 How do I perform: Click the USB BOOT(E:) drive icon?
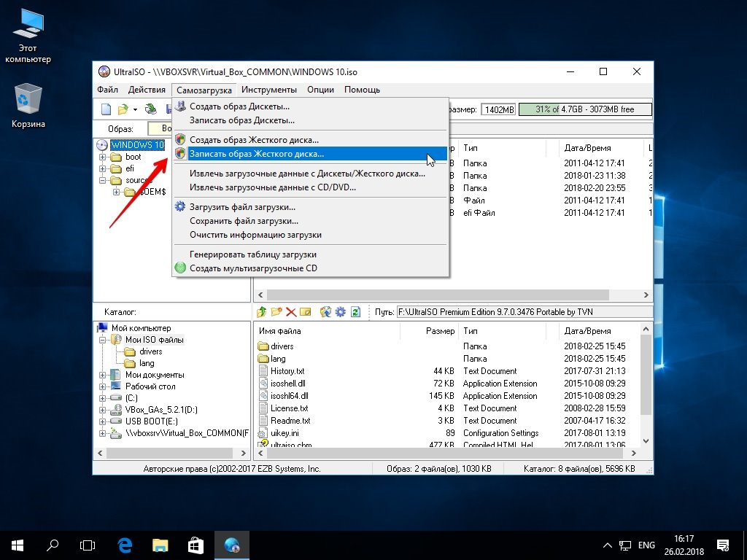coord(116,421)
